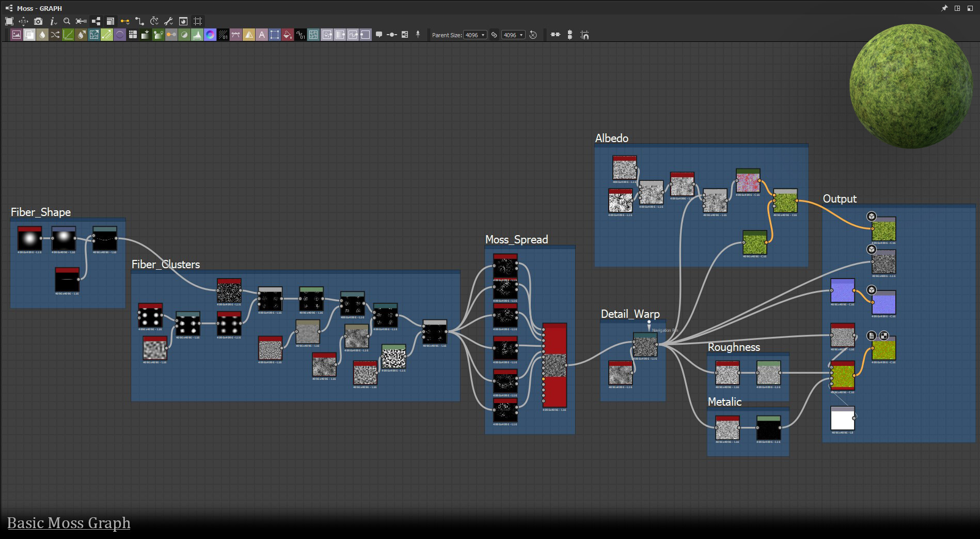Image resolution: width=980 pixels, height=539 pixels.
Task: Open the Parent Size width dropdown
Action: point(475,35)
